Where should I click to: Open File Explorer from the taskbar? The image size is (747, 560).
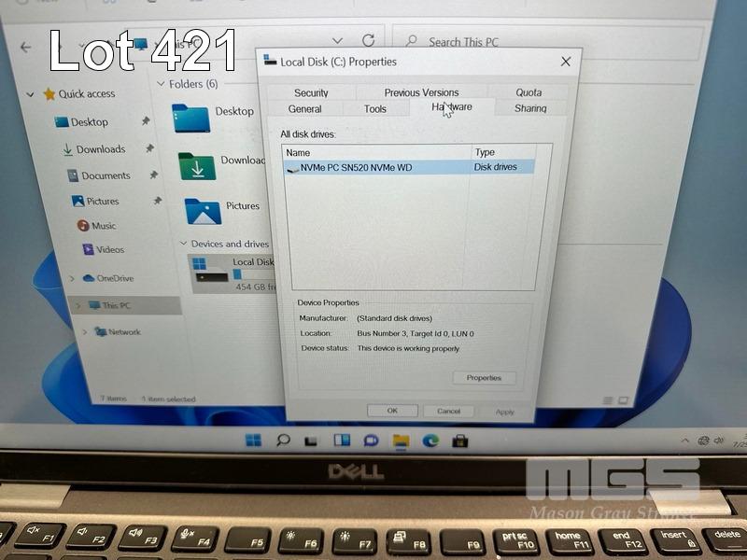click(x=401, y=441)
